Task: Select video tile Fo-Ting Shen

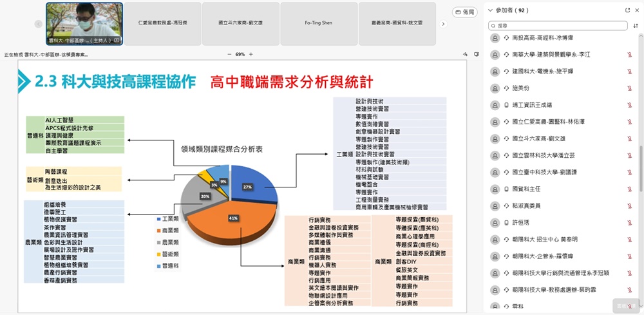Action: coord(319,24)
